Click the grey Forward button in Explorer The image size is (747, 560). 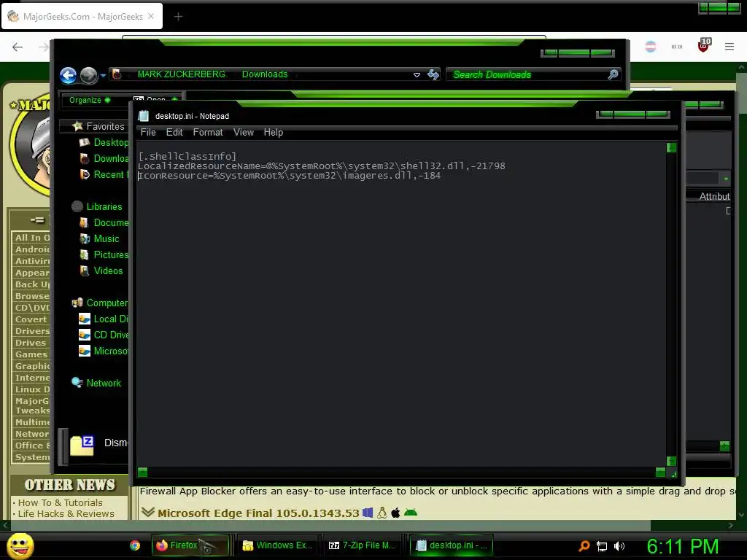coord(88,75)
